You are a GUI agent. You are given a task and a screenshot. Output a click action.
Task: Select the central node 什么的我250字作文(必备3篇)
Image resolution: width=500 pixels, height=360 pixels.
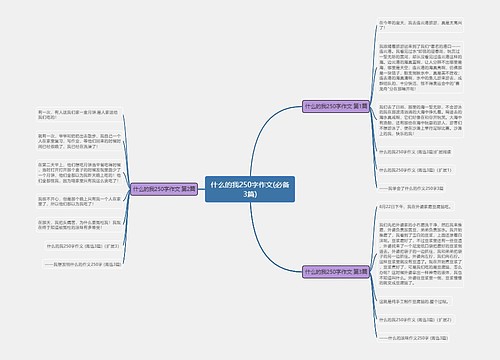(250, 189)
